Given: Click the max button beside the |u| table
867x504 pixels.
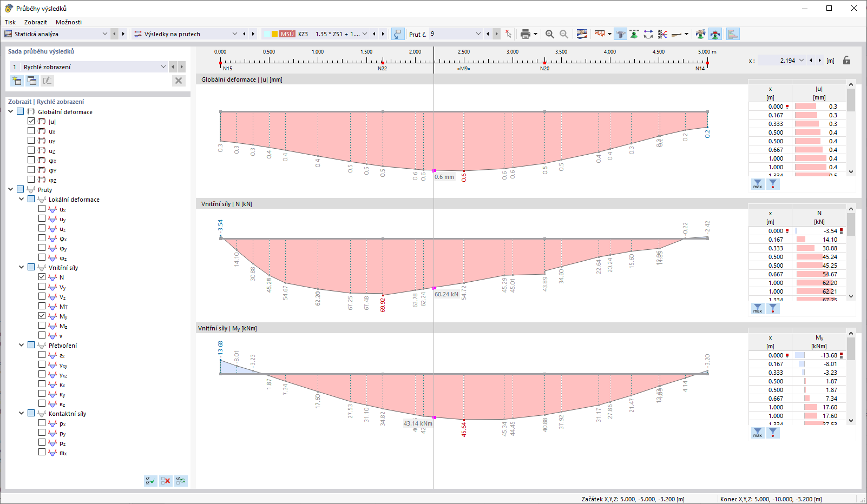Looking at the screenshot, I should (758, 184).
